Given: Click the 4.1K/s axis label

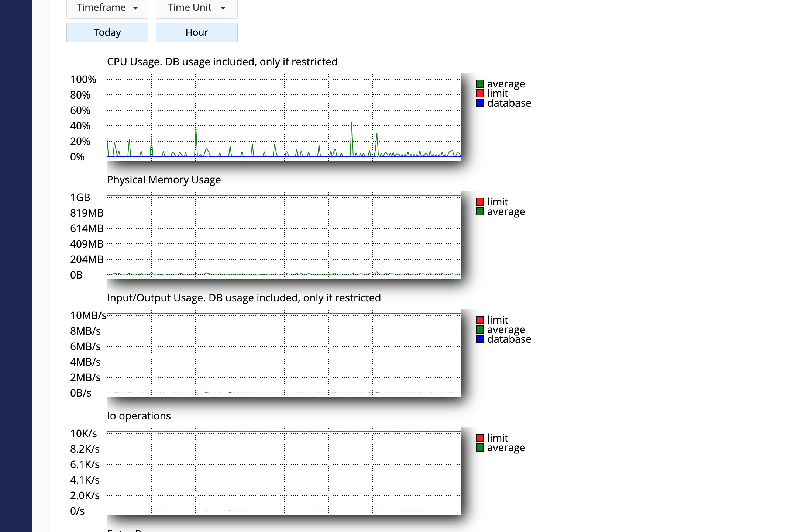Looking at the screenshot, I should (85, 480).
